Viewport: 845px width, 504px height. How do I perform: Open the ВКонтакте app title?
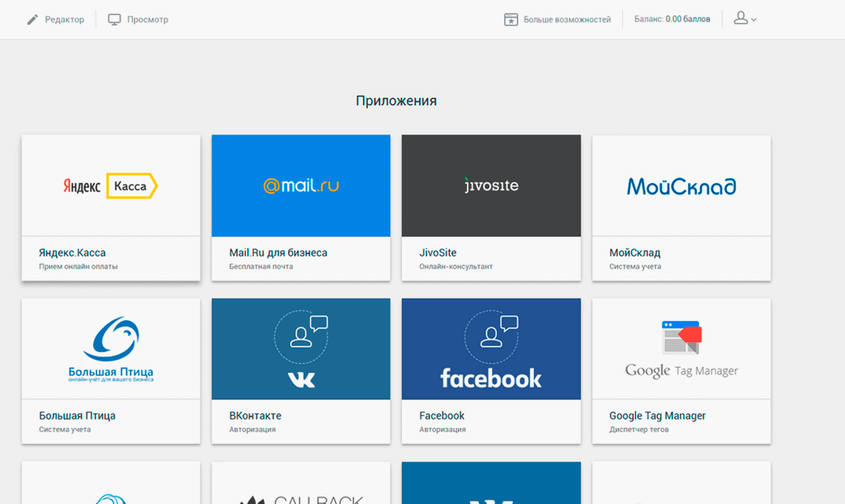click(255, 416)
